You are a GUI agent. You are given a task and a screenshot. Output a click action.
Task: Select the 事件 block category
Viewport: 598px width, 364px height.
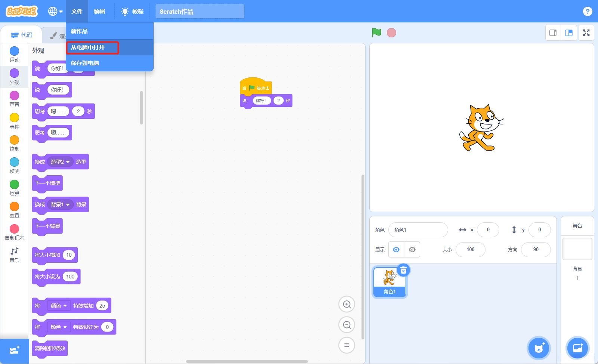pyautogui.click(x=15, y=121)
